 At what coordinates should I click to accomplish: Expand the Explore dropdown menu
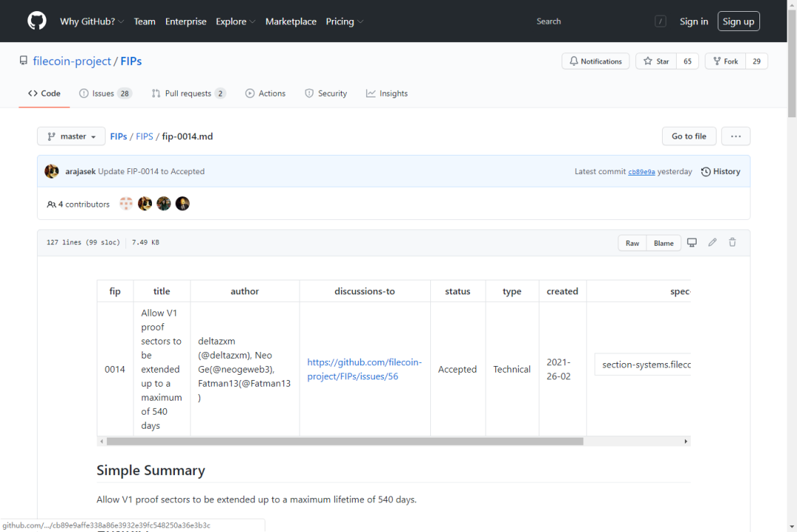235,21
